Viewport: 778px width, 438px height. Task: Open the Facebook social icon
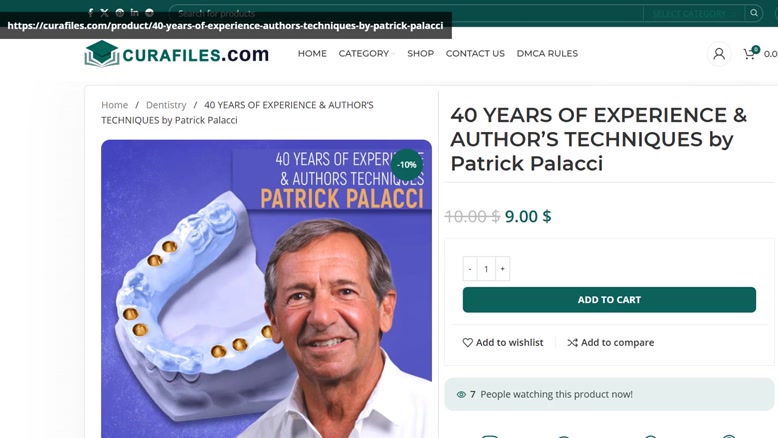click(90, 13)
